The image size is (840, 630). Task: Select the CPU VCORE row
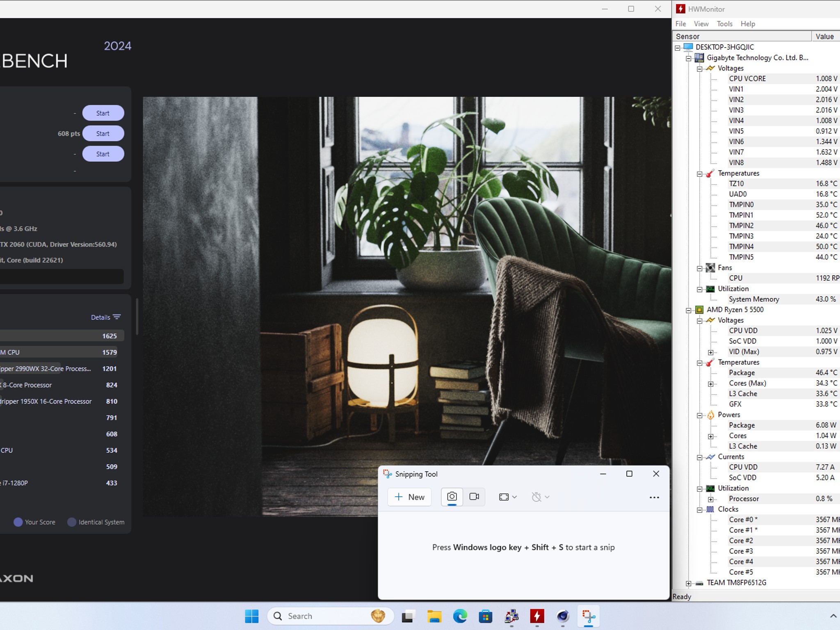[783, 78]
